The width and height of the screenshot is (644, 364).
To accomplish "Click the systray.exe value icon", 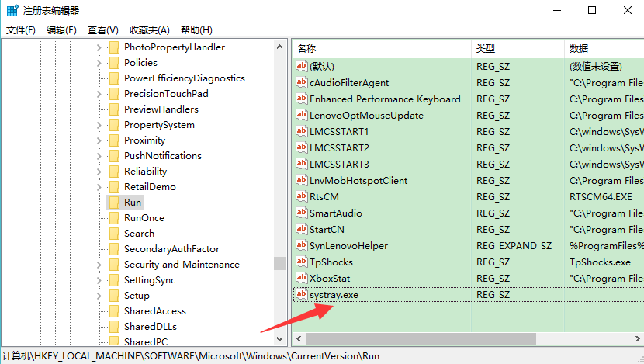I will coord(302,294).
